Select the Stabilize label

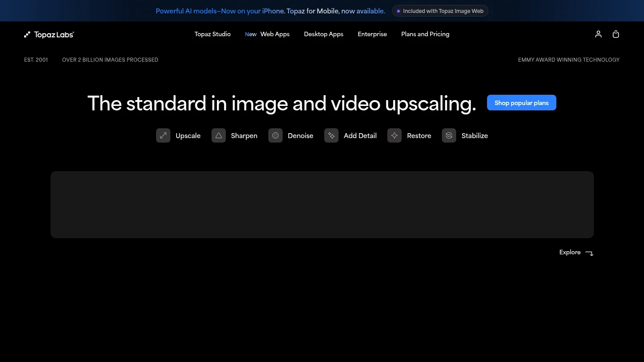[x=475, y=135]
